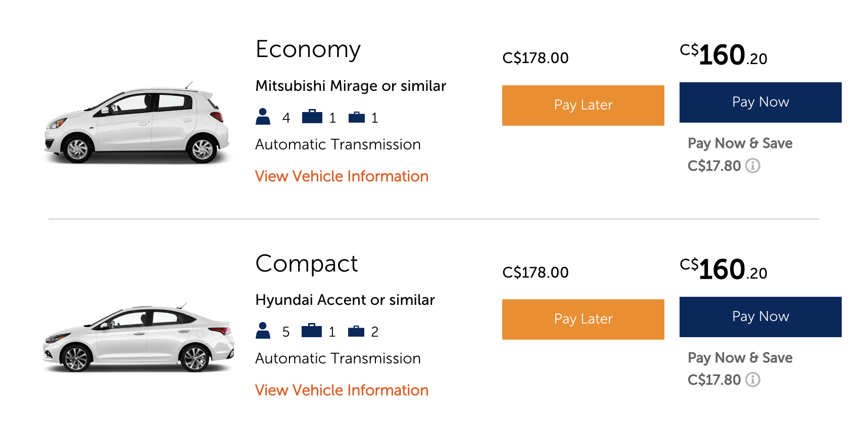Click the Compact C$178.00 pay later price
This screenshot has height=428, width=868.
point(536,273)
